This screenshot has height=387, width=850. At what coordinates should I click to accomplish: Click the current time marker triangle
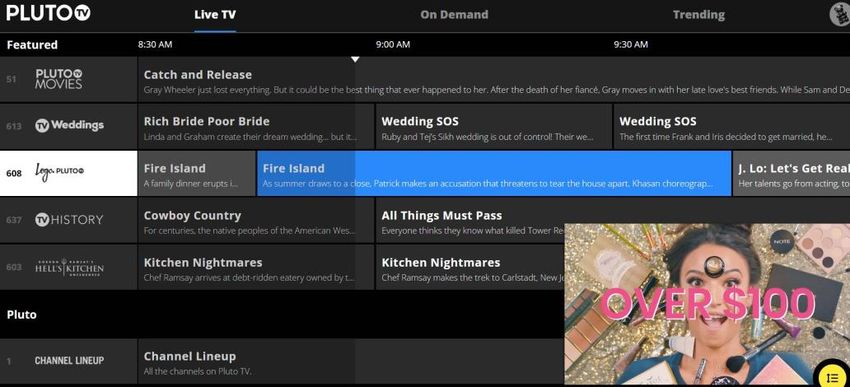coord(355,59)
